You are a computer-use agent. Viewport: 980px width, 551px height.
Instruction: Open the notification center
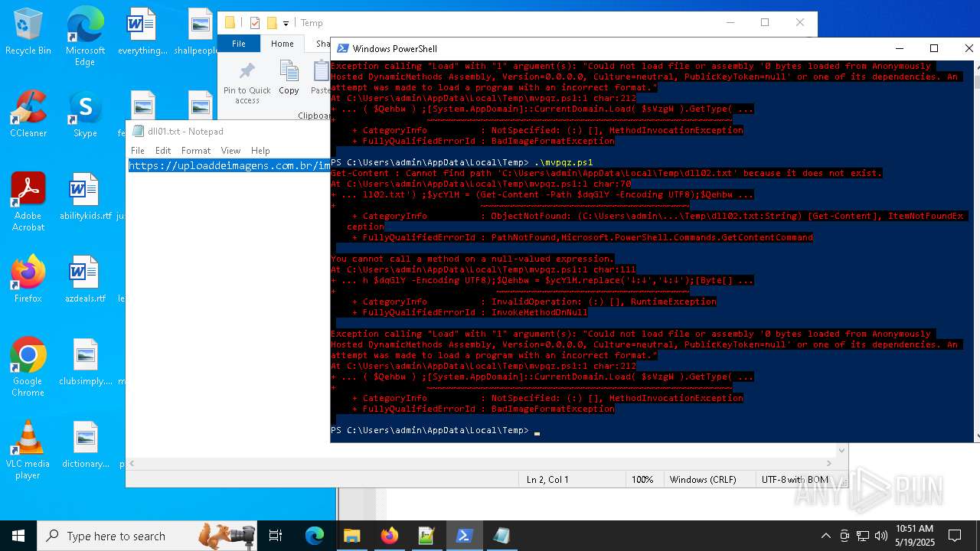click(955, 536)
